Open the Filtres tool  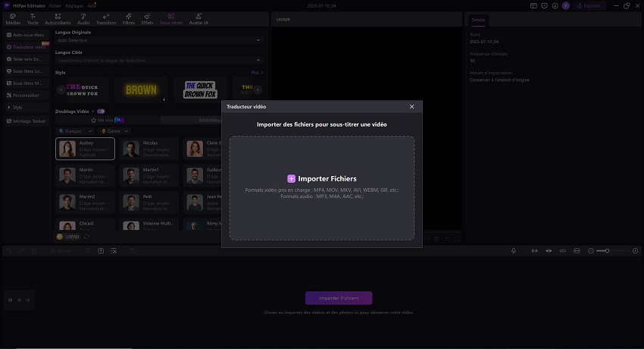click(x=129, y=19)
